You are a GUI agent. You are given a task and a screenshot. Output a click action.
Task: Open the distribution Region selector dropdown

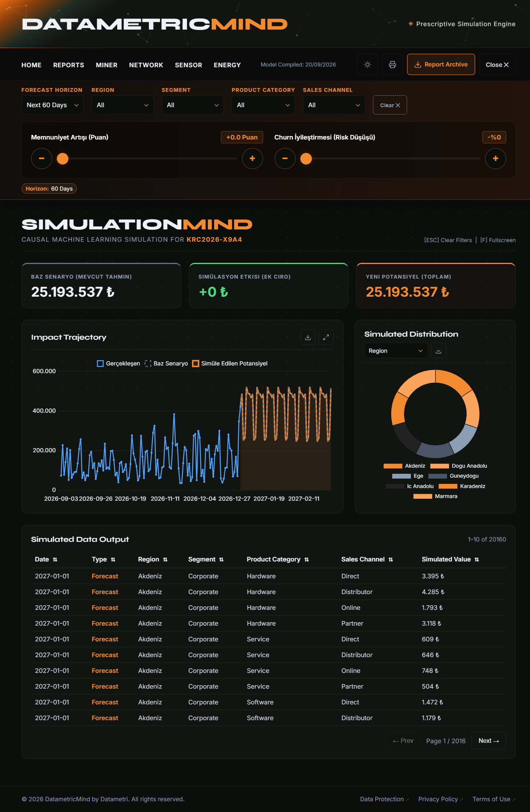pos(396,351)
